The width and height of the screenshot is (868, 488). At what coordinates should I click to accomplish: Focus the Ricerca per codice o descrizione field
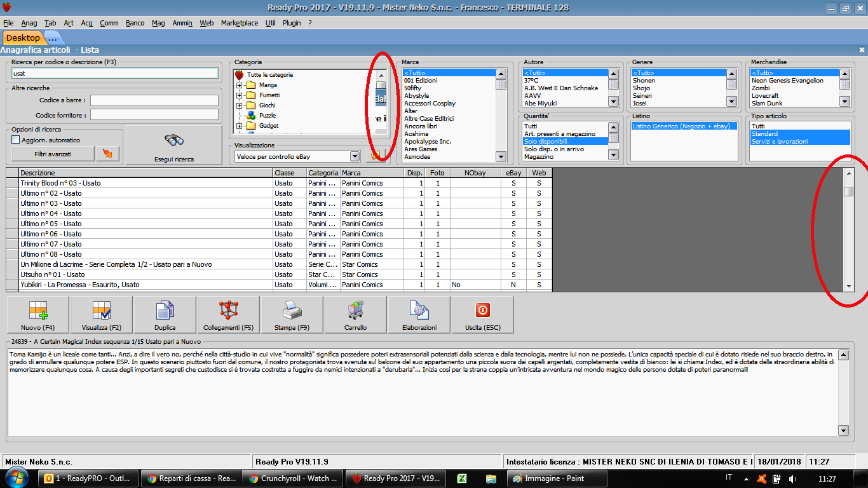pos(115,73)
